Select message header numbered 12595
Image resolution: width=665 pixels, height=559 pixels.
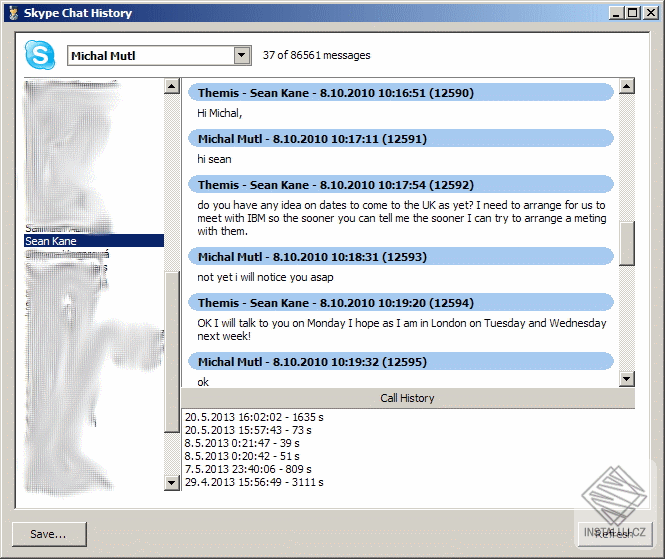[x=401, y=362]
